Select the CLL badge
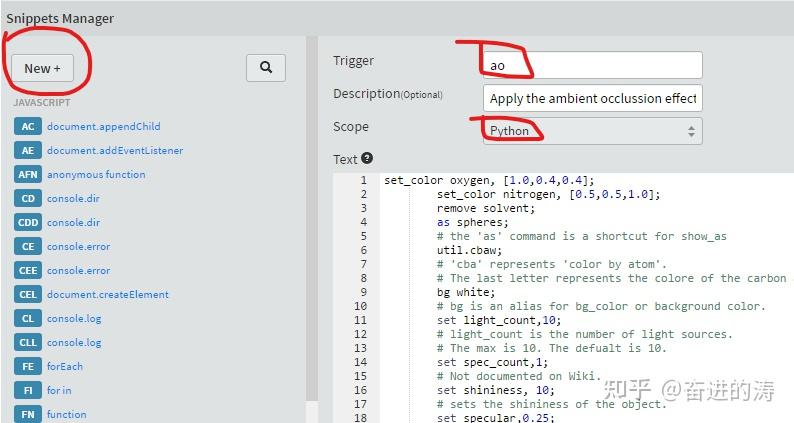Image resolution: width=794 pixels, height=423 pixels. coord(28,342)
